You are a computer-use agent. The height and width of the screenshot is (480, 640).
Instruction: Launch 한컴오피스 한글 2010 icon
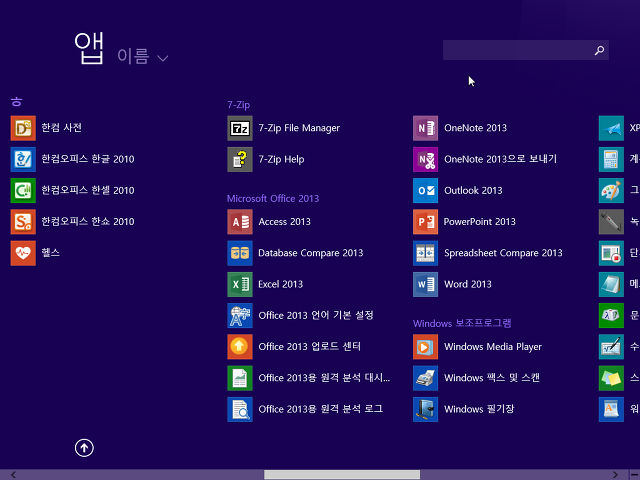23,159
